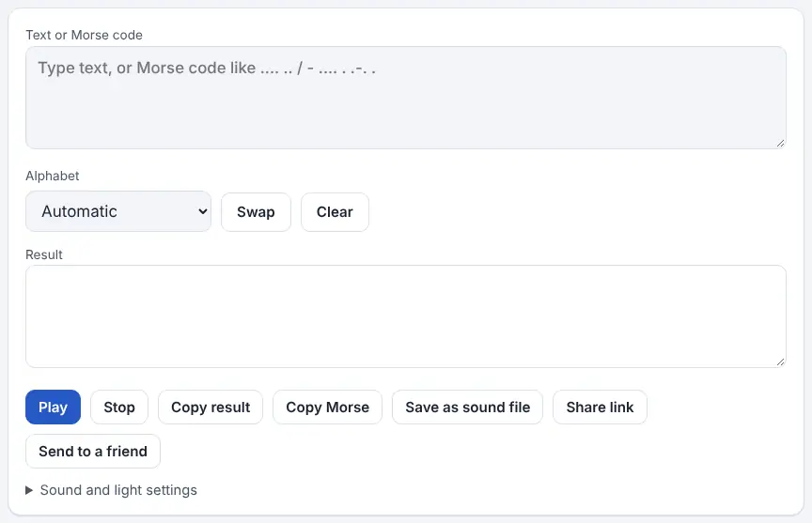
Task: Expand Sound and light settings
Action: click(x=111, y=490)
